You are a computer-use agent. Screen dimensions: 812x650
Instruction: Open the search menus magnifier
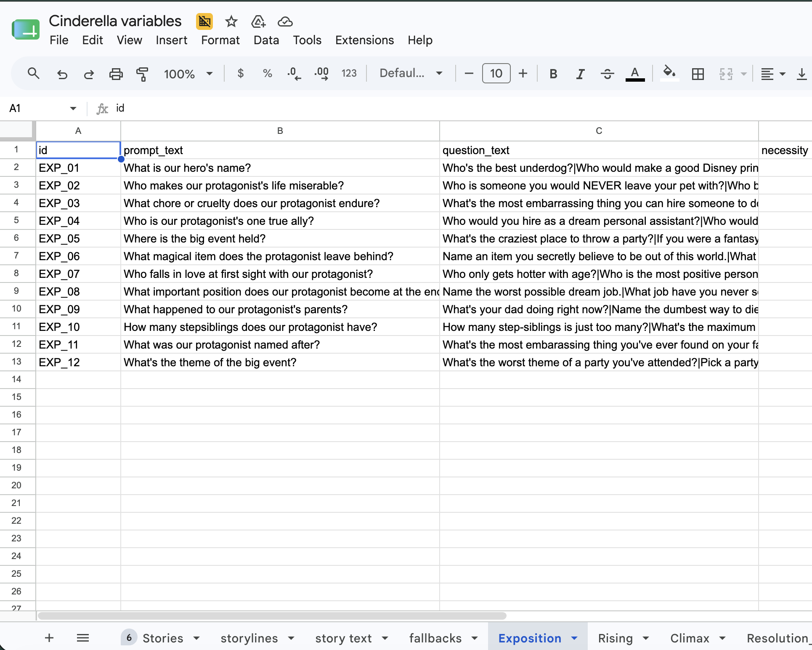click(x=34, y=74)
